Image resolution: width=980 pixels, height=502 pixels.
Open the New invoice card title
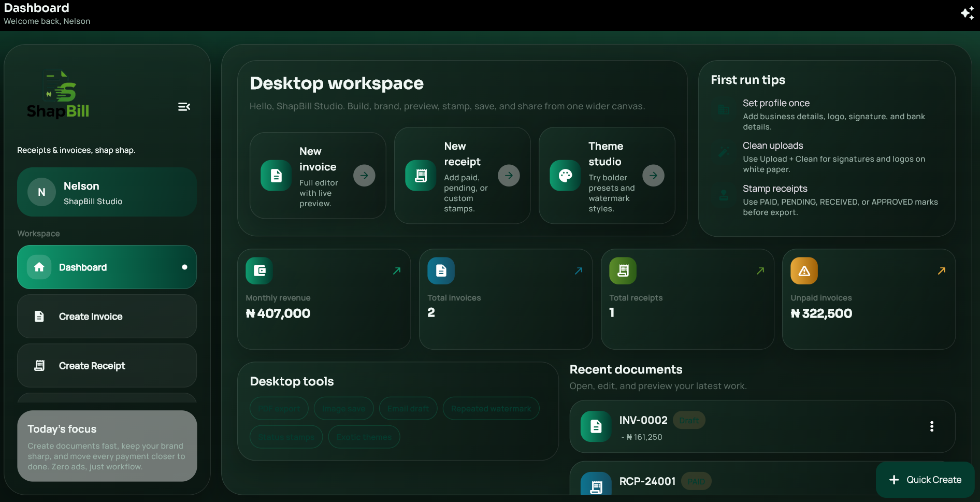click(x=318, y=159)
